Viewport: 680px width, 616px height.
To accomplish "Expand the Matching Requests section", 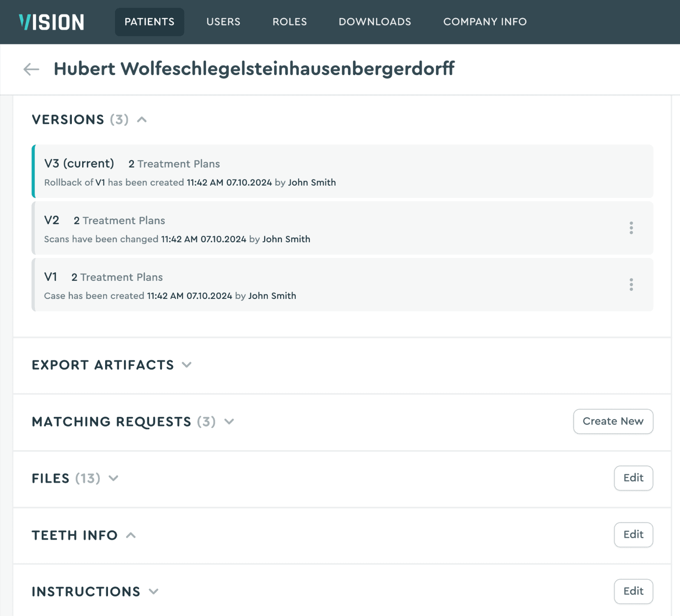I will coord(230,421).
